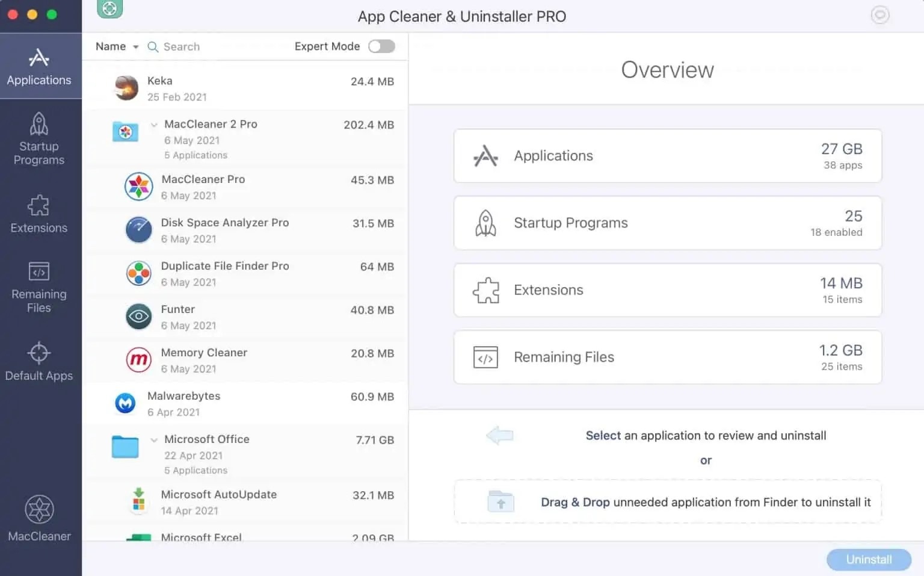
Task: Open the Applications overview card
Action: pos(668,156)
